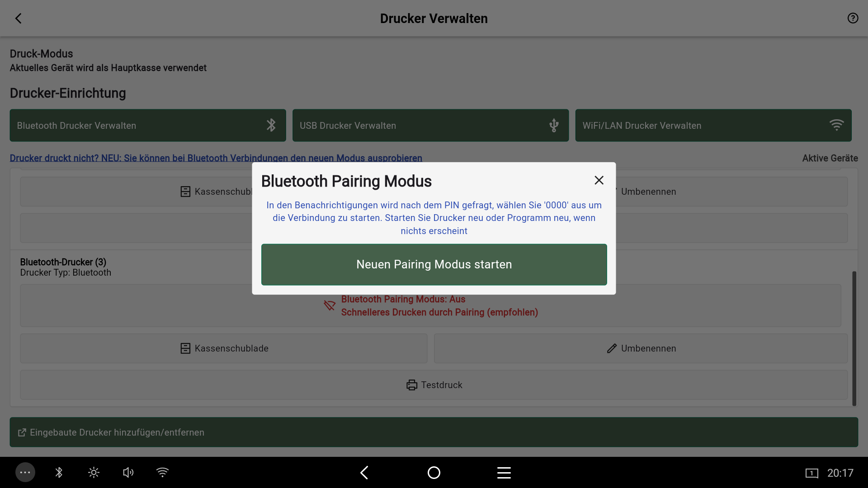Open the help question mark icon
Screen dimensions: 868x488
coord(853,19)
